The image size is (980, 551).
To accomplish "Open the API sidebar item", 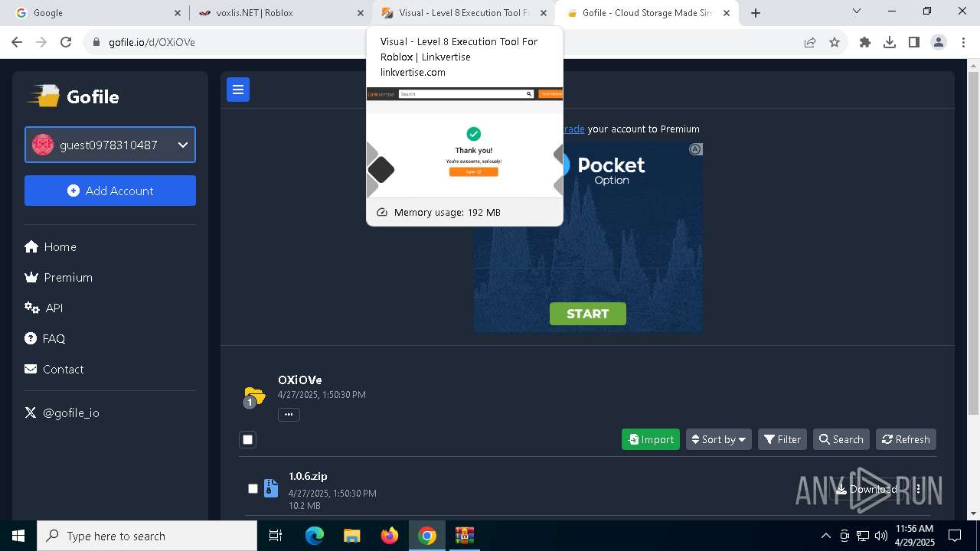I will pyautogui.click(x=44, y=308).
